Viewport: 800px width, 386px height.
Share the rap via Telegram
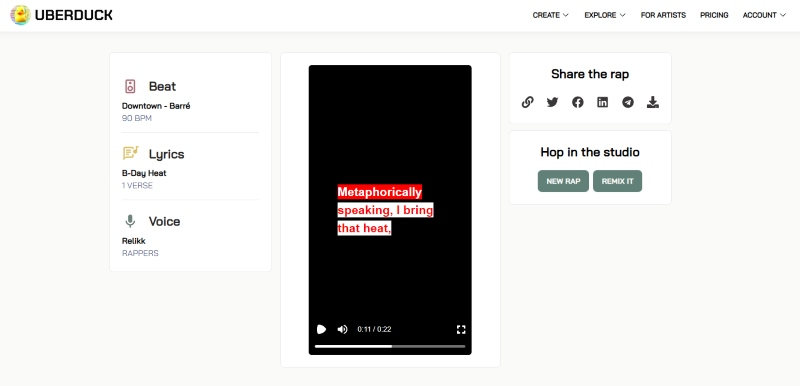[628, 102]
